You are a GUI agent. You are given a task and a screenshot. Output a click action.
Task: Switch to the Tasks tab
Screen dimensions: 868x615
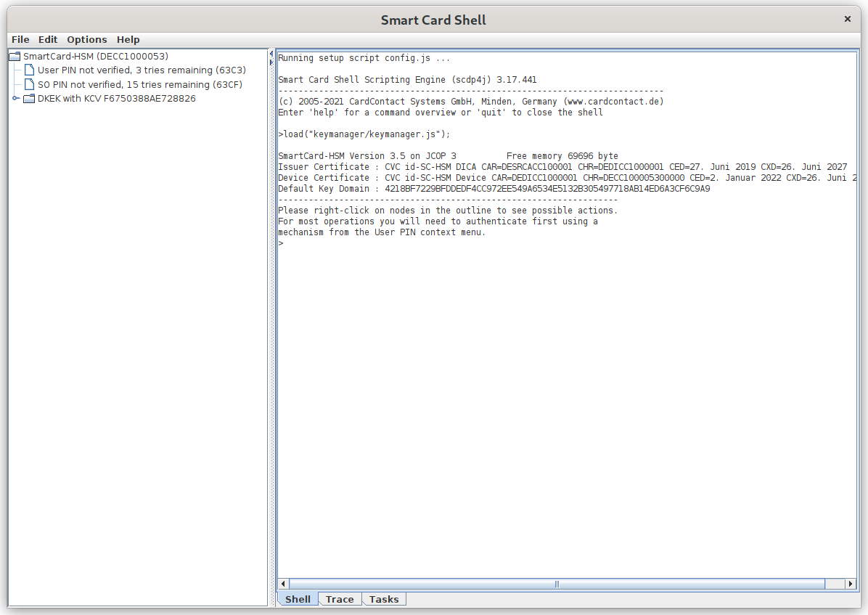click(384, 600)
